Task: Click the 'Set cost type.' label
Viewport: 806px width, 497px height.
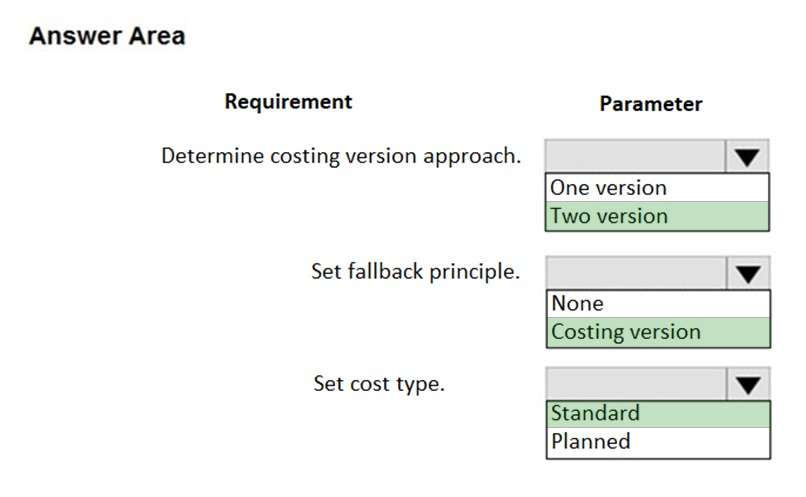Action: pyautogui.click(x=379, y=384)
